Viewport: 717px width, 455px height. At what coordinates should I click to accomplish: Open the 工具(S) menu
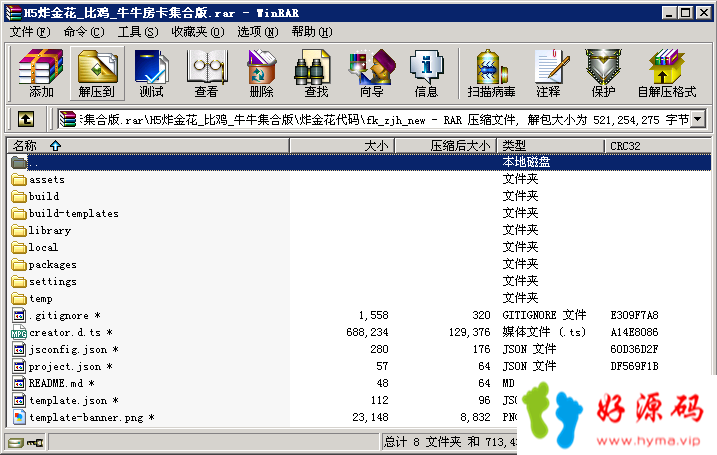coord(138,32)
